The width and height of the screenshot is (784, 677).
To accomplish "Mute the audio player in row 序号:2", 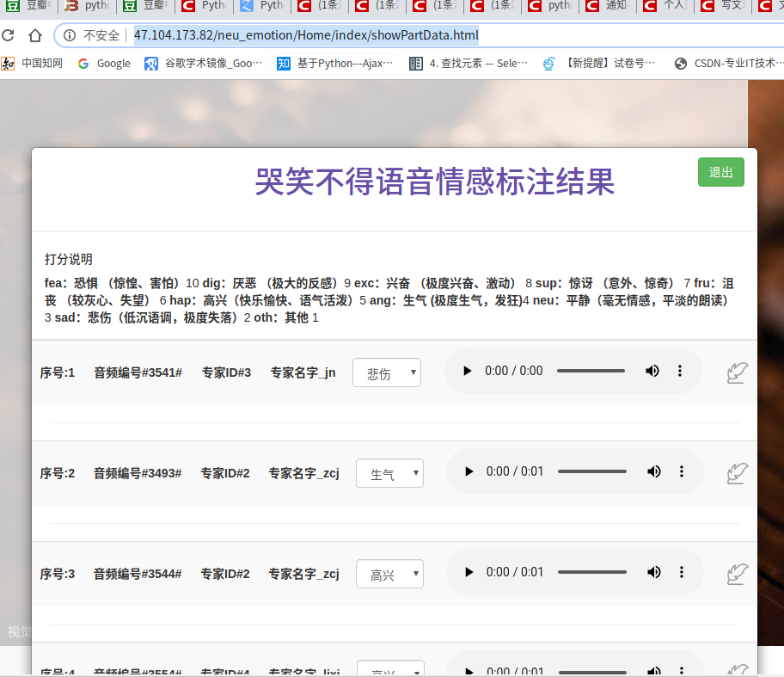I will [653, 471].
